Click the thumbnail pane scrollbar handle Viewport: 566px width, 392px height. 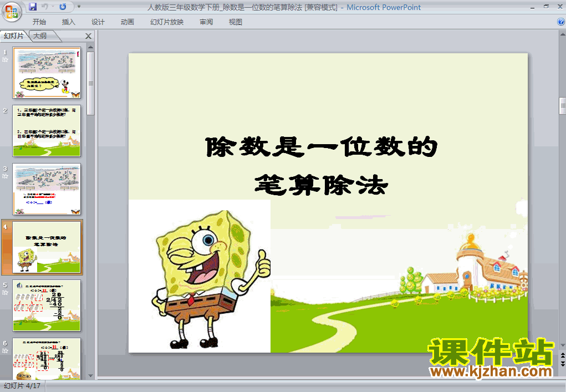click(x=90, y=83)
